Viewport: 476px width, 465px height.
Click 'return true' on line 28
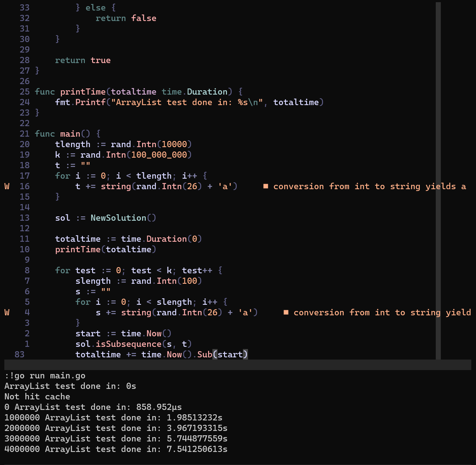pos(83,60)
